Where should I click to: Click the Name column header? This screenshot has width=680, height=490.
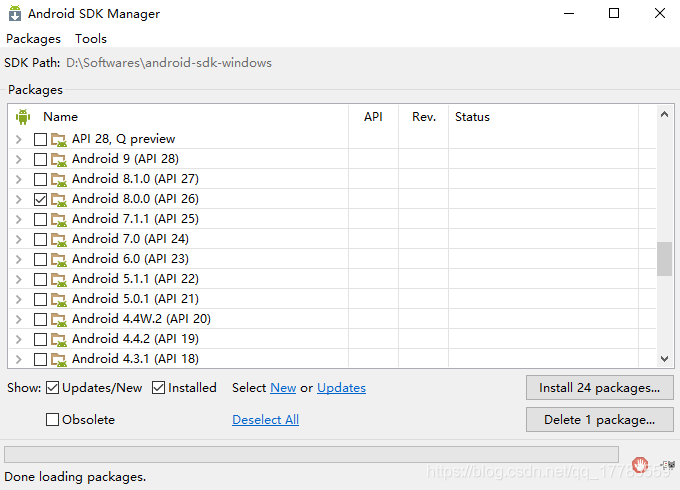click(x=179, y=117)
